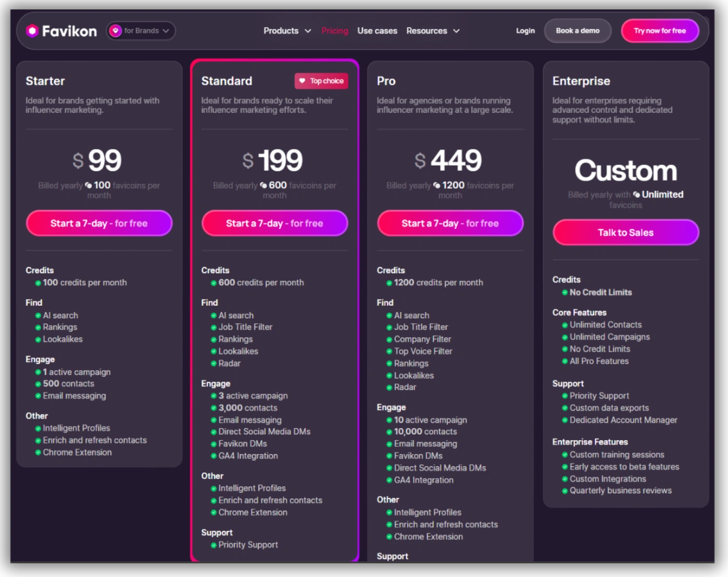Click green check beside 1 active campaign
Image resolution: width=728 pixels, height=577 pixels.
pos(38,373)
